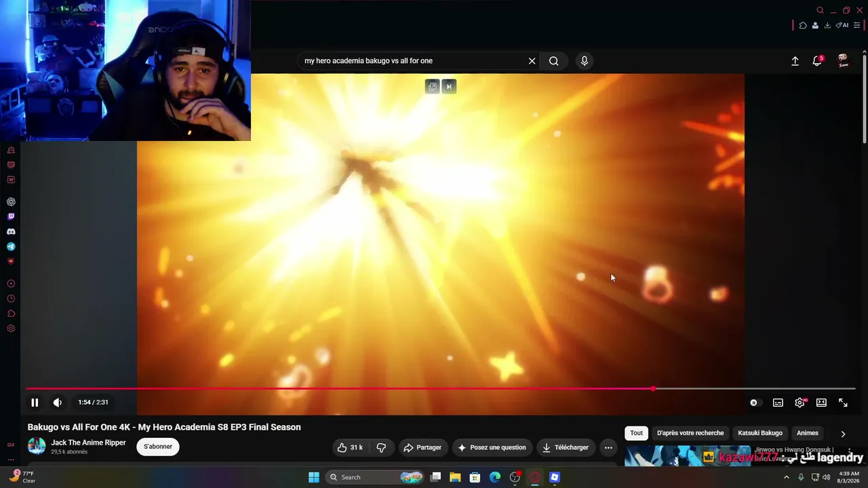
Task: Open File Explorer from the taskbar
Action: tap(455, 477)
